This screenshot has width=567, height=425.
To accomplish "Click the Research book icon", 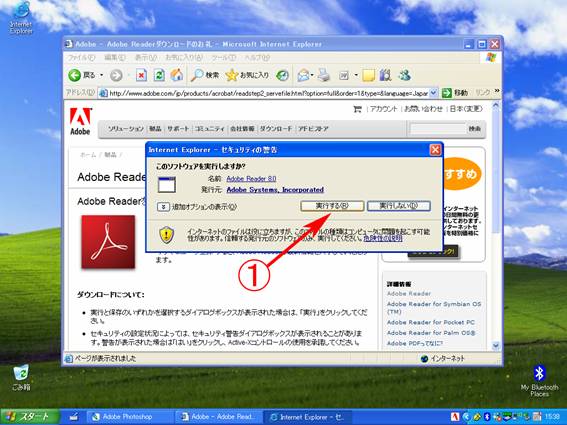I will [385, 75].
